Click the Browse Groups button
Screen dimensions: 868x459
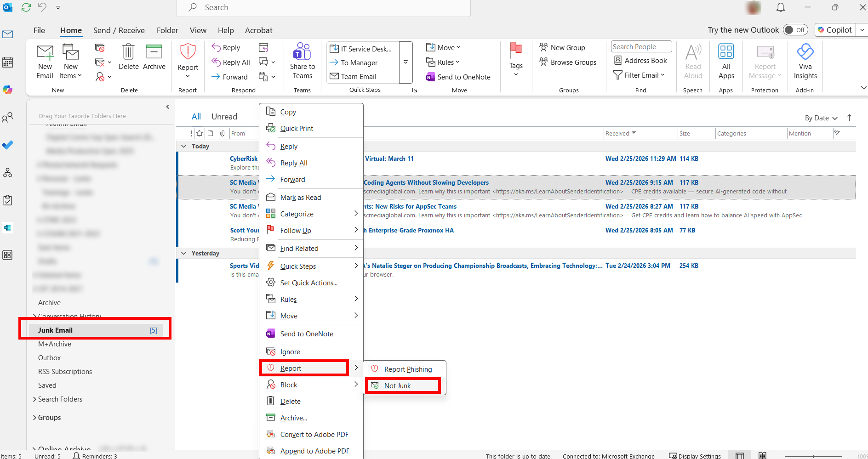pos(568,62)
